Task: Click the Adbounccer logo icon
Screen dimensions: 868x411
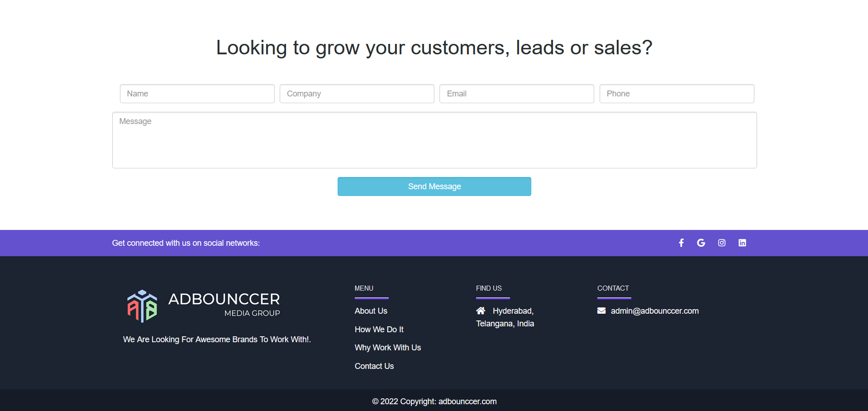Action: (142, 306)
